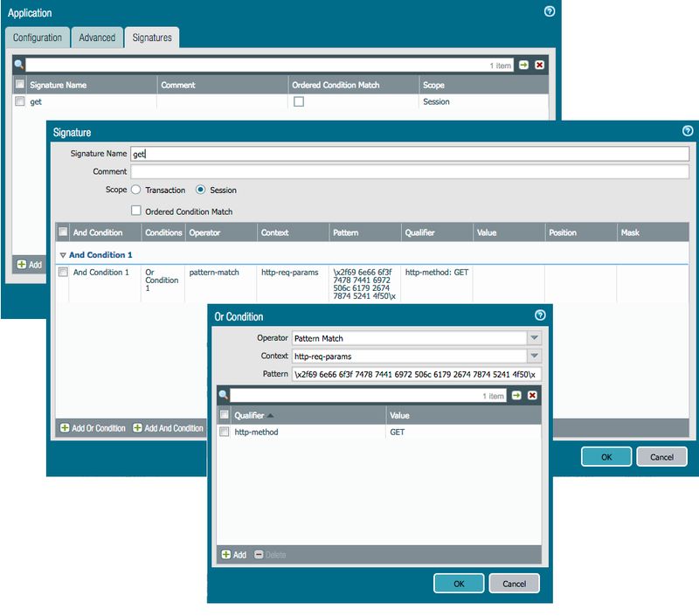Check the http-method qualifier row checkbox
The height and width of the screenshot is (616, 699).
coord(225,432)
